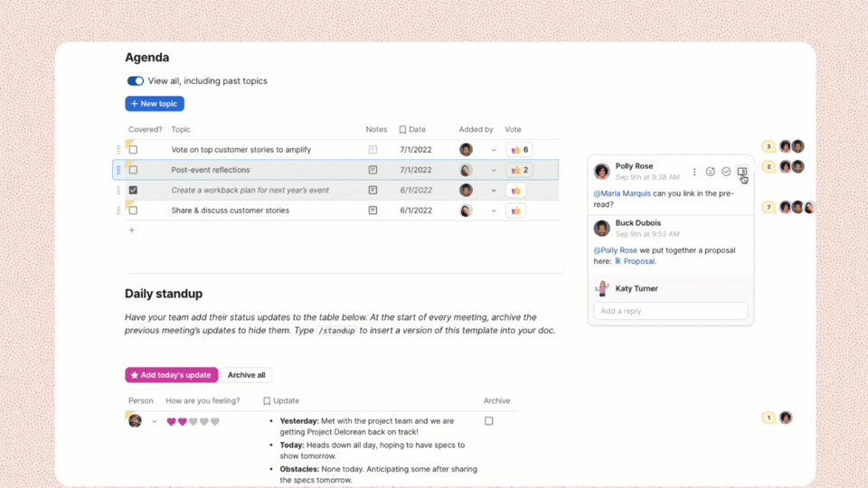Toggle off View all, including past topics
This screenshot has height=488, width=868.
point(136,81)
